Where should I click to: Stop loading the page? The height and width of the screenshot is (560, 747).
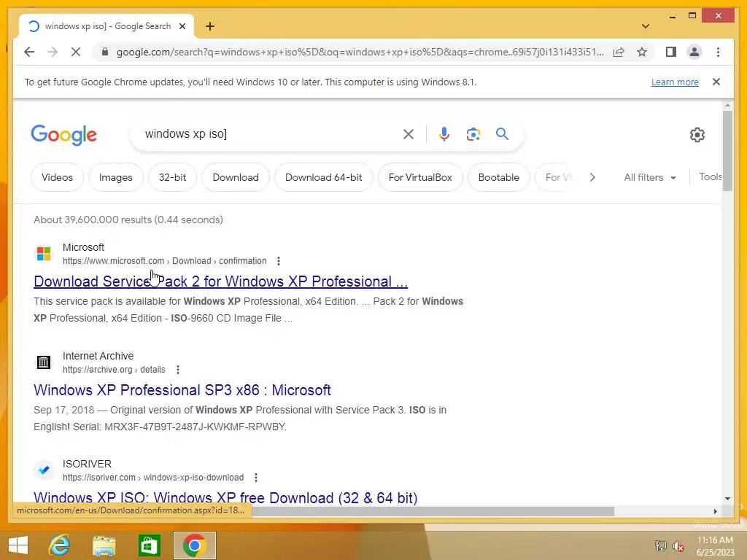coord(76,52)
